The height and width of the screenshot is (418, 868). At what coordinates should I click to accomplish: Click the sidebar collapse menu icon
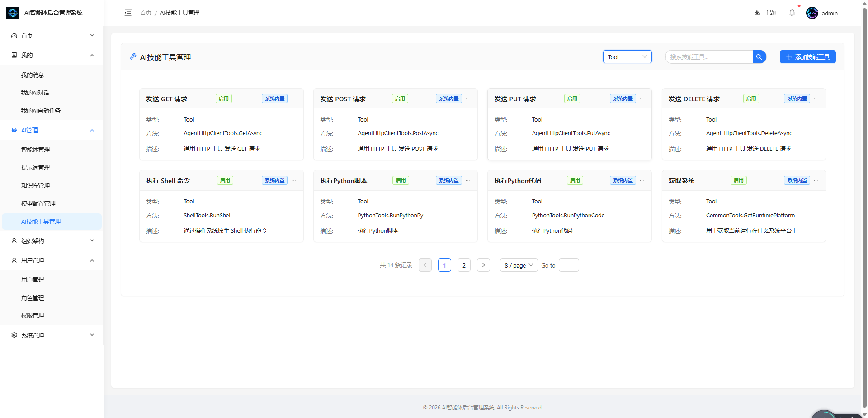[x=128, y=13]
